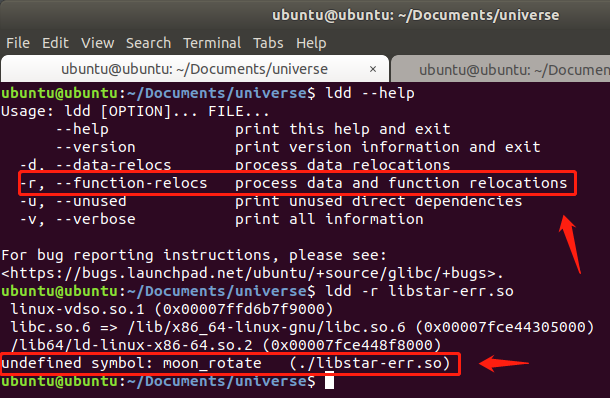Click 'process data relocations' description
Screen dimensions: 610x398
tap(343, 165)
